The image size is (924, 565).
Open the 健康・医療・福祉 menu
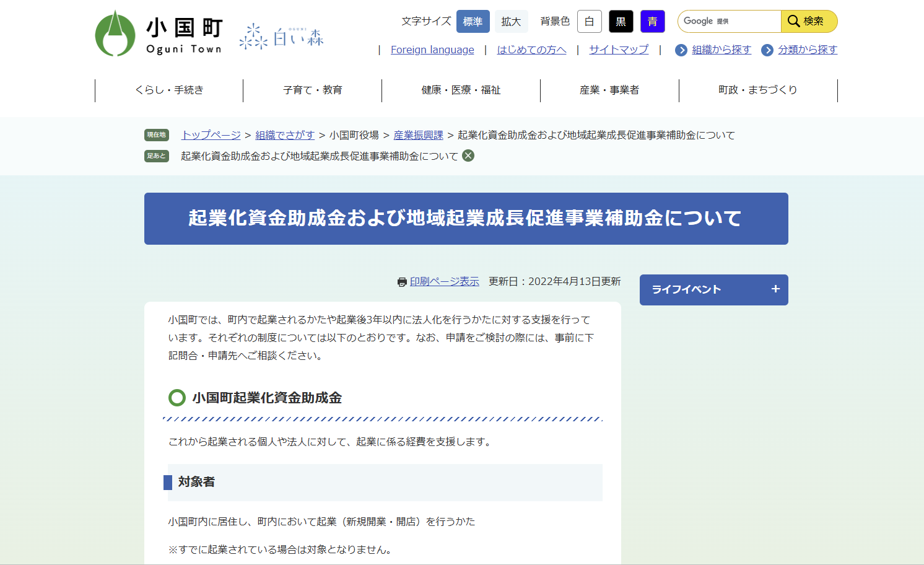click(x=461, y=90)
